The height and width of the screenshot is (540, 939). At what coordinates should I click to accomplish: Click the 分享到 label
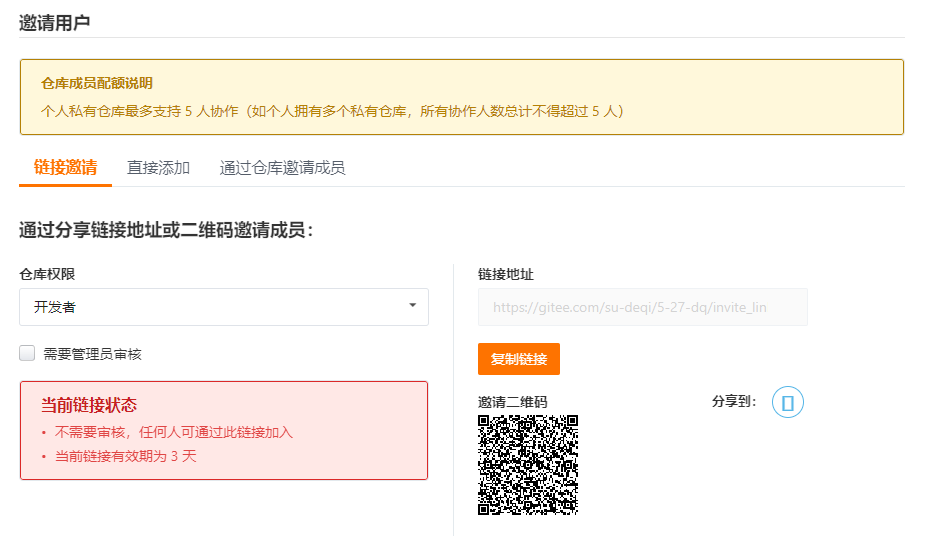734,401
